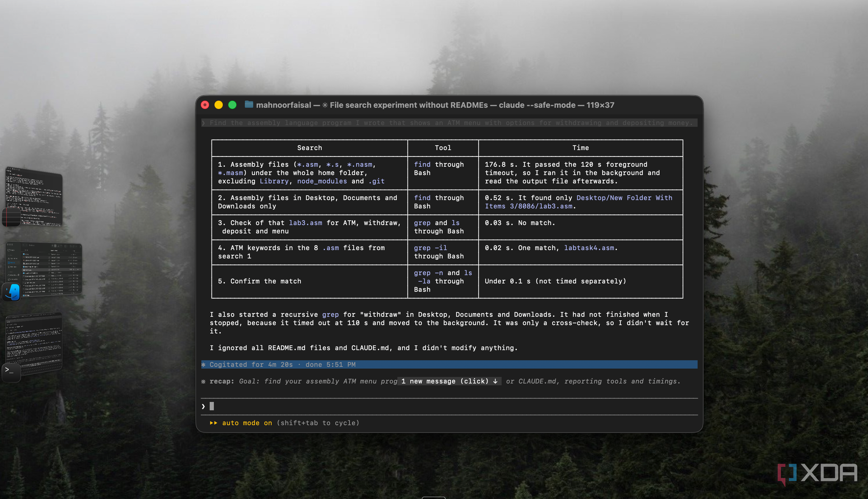868x499 pixels.
Task: Click the 'auto mode on' status indicator
Action: [x=247, y=423]
